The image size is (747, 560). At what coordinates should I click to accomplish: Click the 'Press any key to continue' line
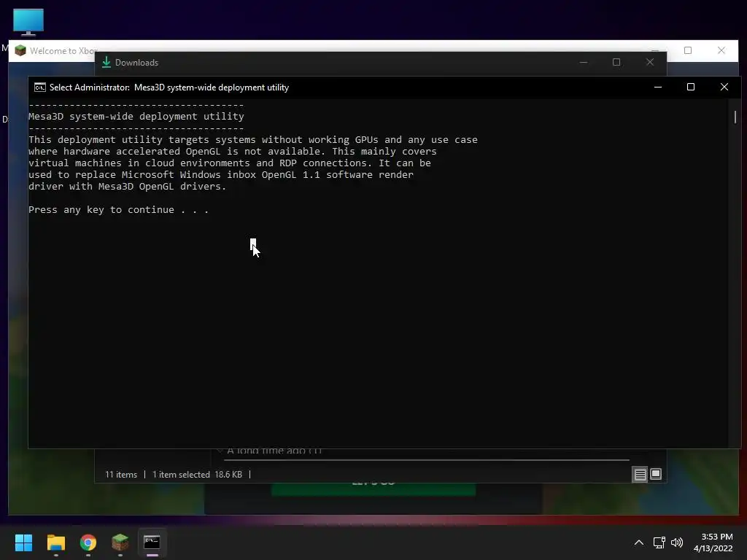[119, 210]
